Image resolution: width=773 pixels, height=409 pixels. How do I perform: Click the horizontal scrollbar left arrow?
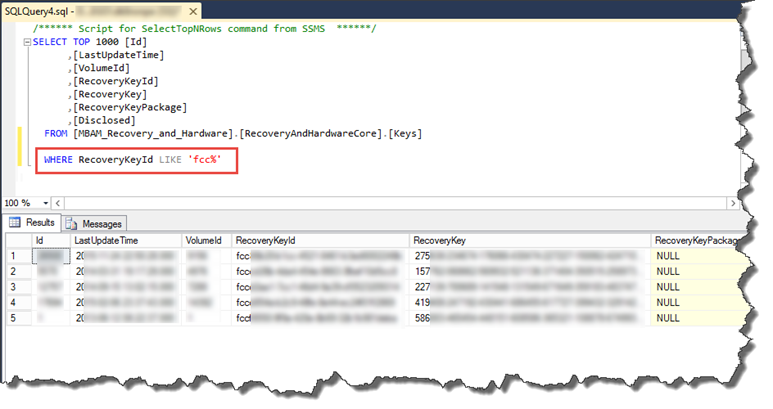(x=58, y=203)
